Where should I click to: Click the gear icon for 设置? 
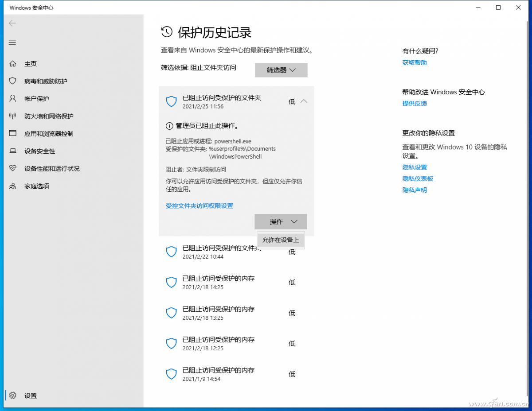13,395
